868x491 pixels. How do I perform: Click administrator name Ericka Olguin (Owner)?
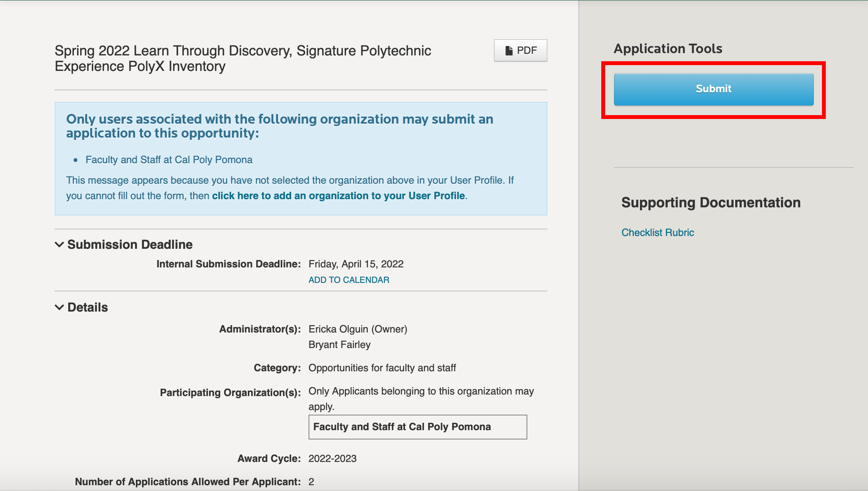[358, 329]
